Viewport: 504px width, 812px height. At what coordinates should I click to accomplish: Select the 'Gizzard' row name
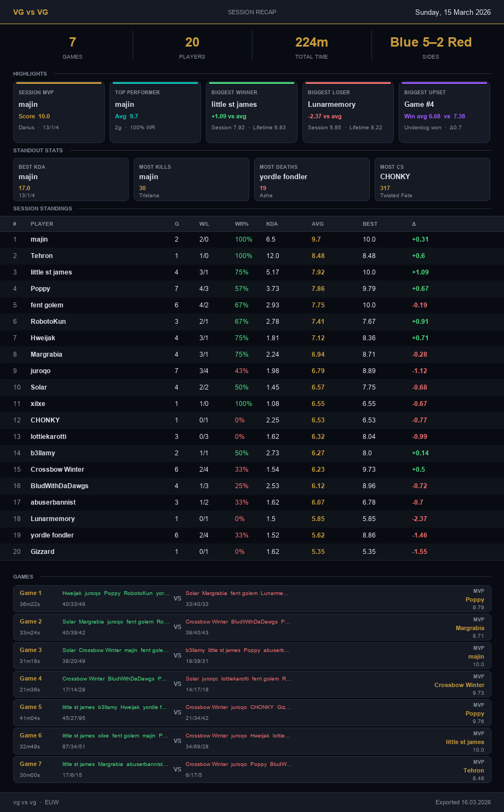pyautogui.click(x=42, y=552)
